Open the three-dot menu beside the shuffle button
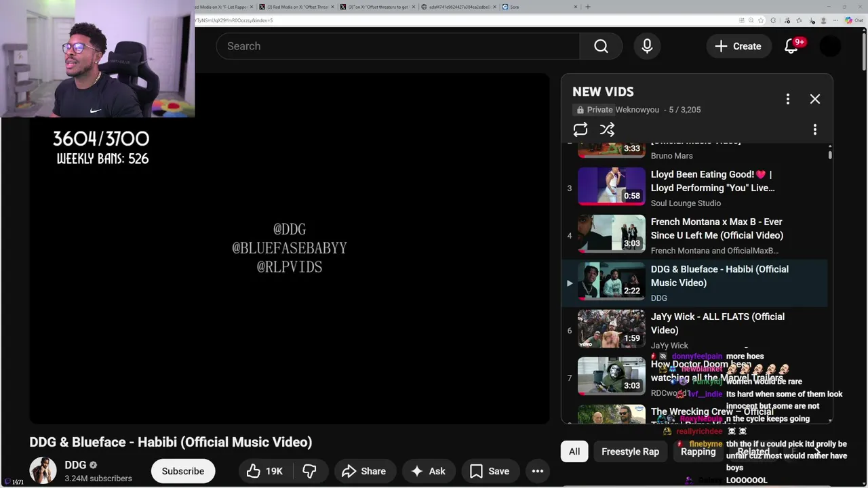 point(815,129)
